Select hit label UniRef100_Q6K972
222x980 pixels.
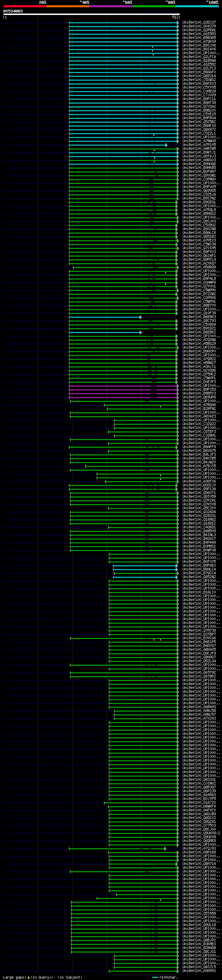pos(199,129)
